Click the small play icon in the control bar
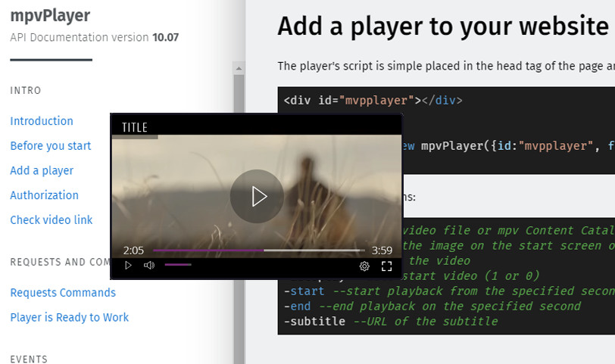The height and width of the screenshot is (364, 615). [128, 266]
